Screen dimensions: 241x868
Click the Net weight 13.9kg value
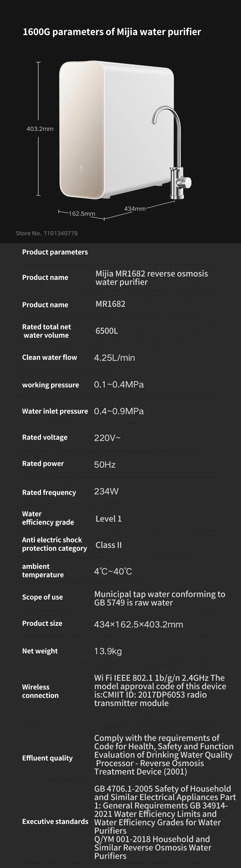click(108, 651)
